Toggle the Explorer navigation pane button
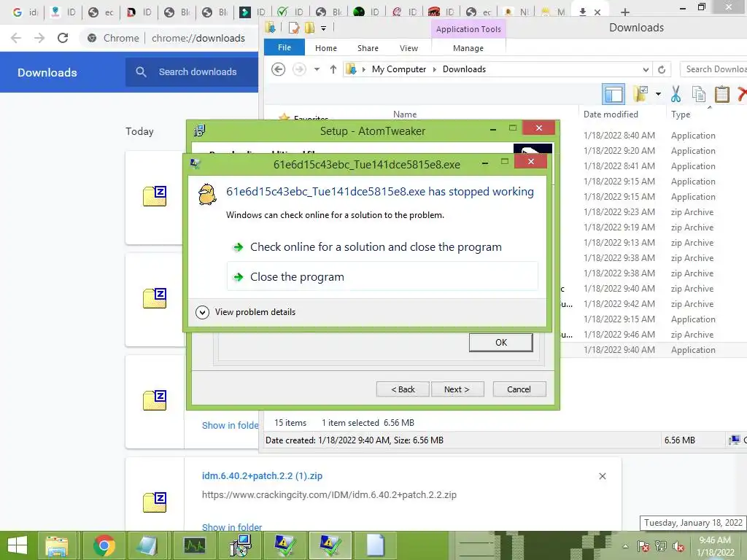This screenshot has height=560, width=747. 614,94
